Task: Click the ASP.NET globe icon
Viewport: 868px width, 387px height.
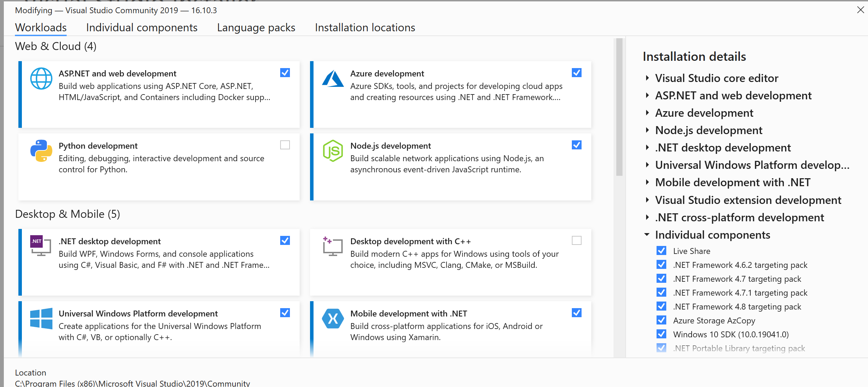Action: [41, 79]
